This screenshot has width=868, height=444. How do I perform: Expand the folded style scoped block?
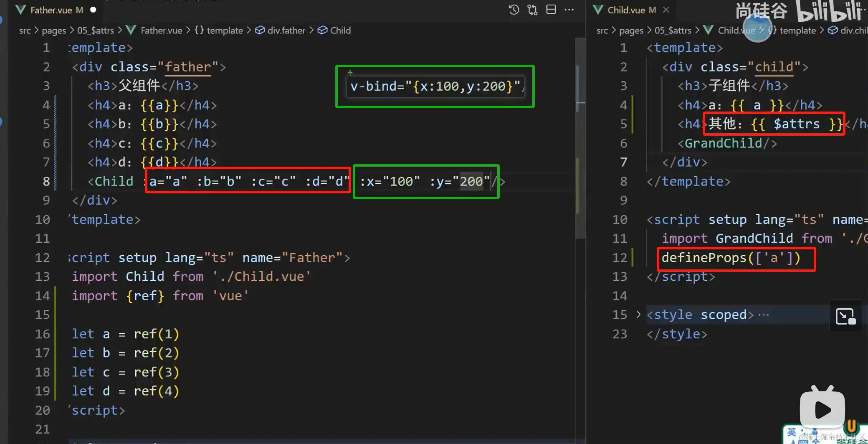coord(638,315)
